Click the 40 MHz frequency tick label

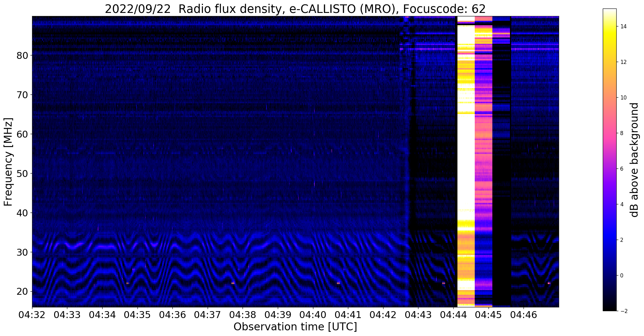[22, 213]
